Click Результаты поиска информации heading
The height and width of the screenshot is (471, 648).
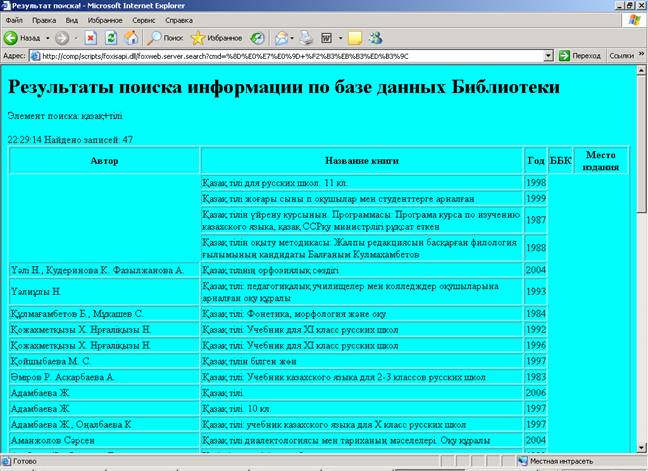click(x=284, y=87)
